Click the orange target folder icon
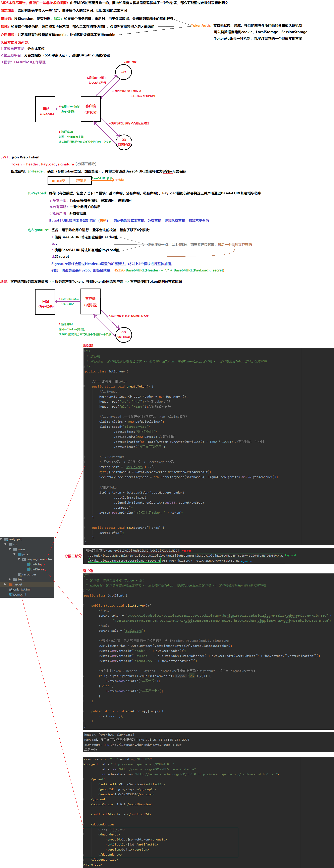 10,584
